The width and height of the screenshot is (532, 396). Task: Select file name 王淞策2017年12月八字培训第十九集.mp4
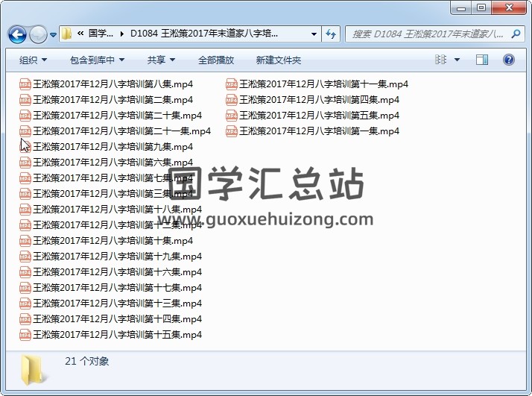(x=118, y=256)
